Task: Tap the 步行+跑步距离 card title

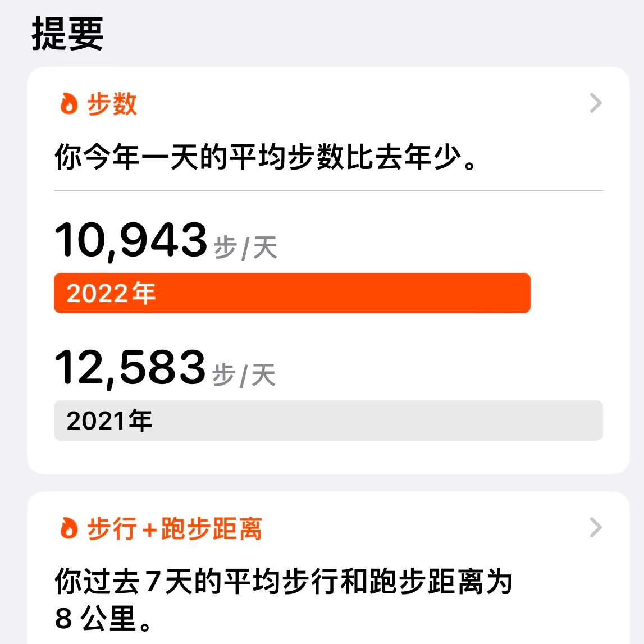Action: (x=174, y=529)
